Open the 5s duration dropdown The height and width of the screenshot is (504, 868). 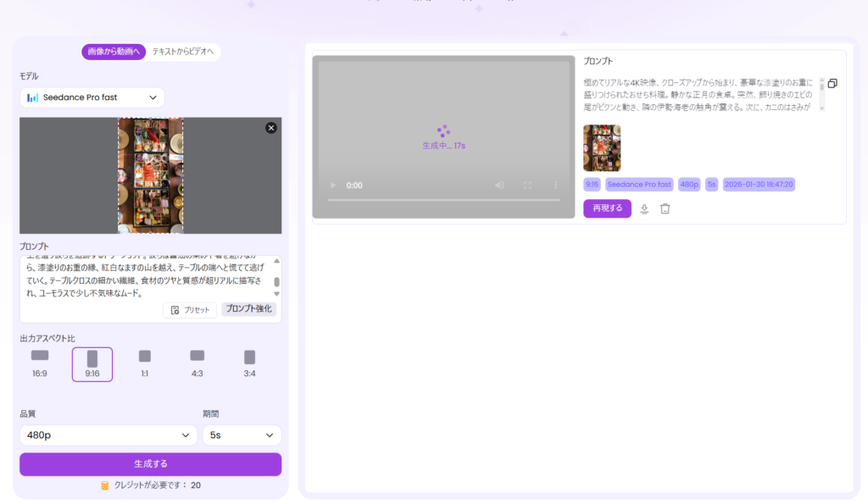coord(242,435)
